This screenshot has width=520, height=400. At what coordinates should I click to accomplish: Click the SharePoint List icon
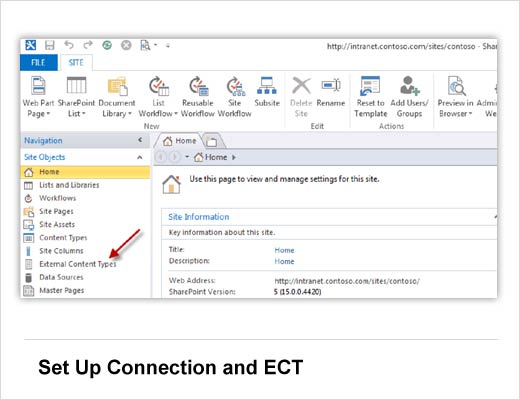(x=76, y=86)
